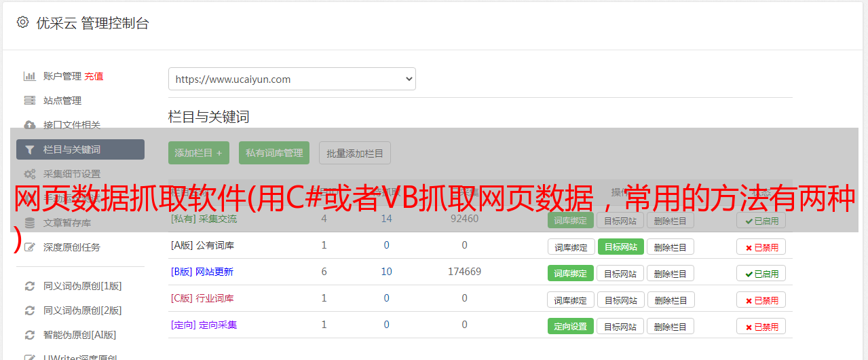Open [A版] 公有词库 column
868x360 pixels.
202,245
